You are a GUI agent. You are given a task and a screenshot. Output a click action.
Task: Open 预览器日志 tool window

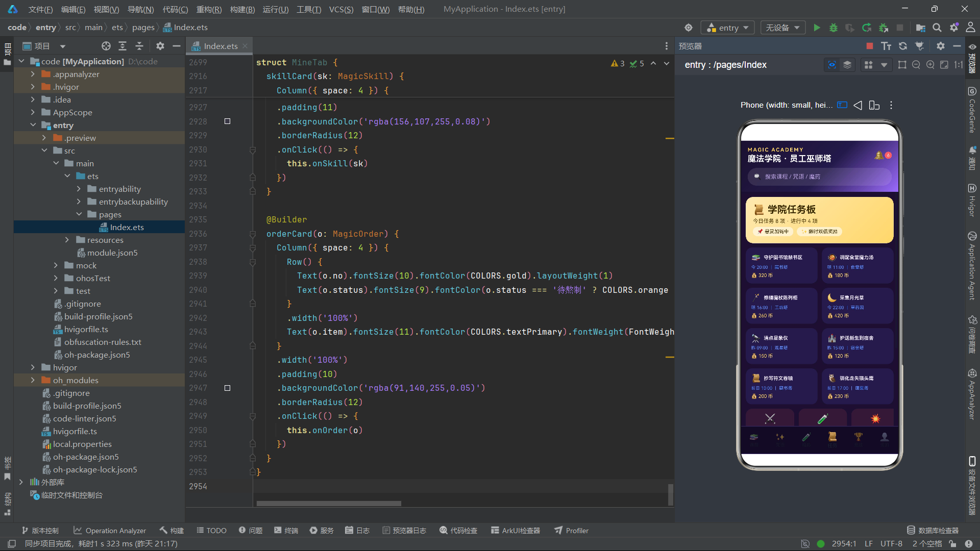point(404,531)
